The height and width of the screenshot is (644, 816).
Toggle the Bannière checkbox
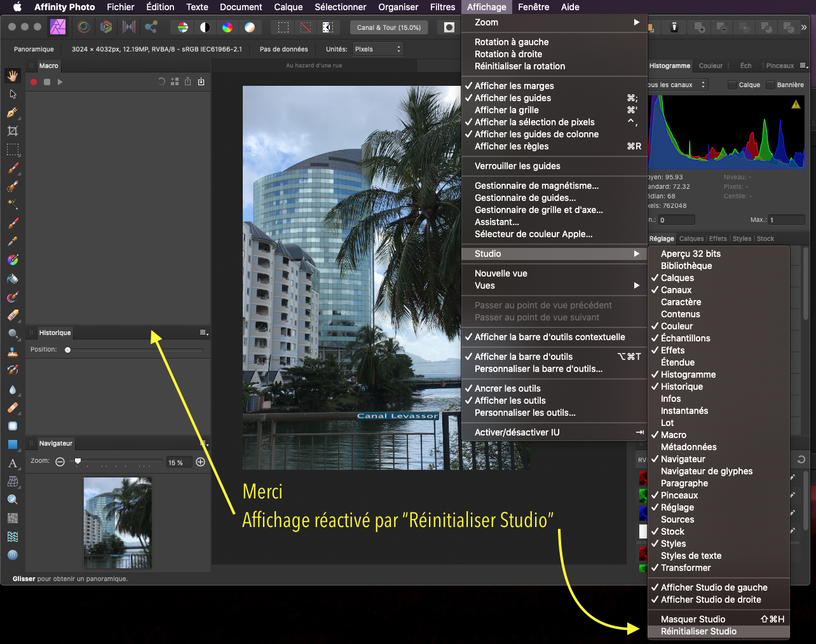[771, 85]
